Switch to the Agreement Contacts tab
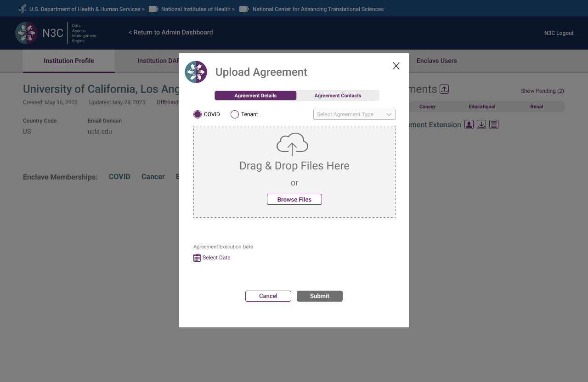 [x=338, y=95]
